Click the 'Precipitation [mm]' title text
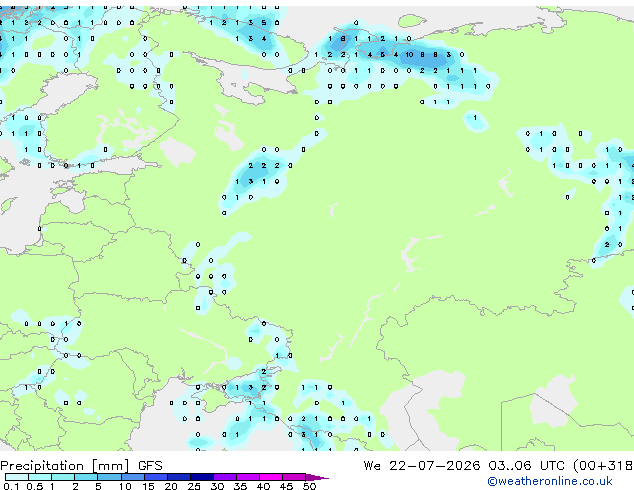Image resolution: width=634 pixels, height=490 pixels. 65,466
